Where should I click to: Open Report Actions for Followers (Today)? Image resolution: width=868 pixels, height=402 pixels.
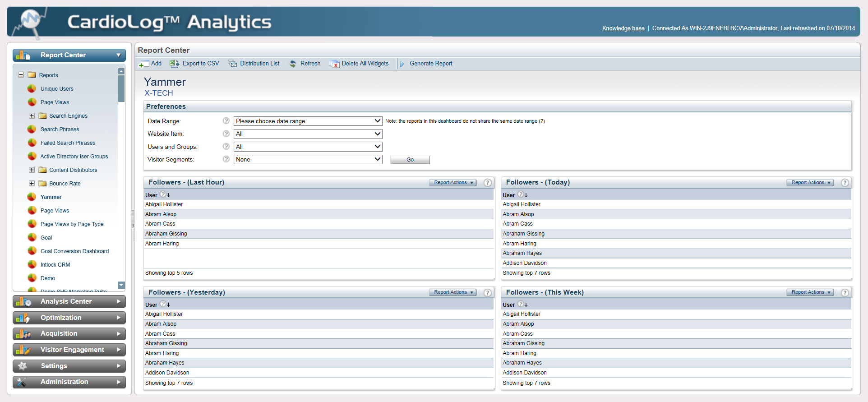point(810,183)
